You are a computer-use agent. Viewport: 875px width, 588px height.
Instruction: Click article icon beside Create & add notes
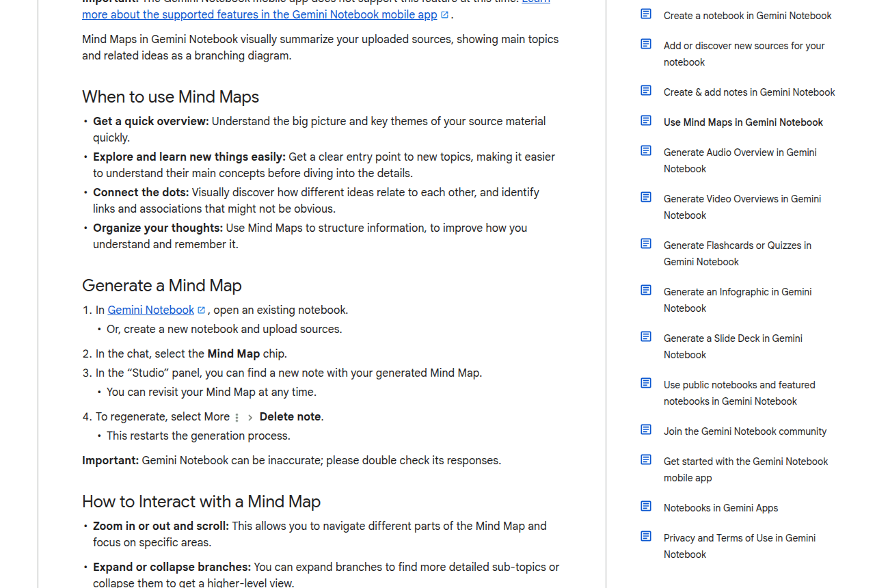[646, 90]
